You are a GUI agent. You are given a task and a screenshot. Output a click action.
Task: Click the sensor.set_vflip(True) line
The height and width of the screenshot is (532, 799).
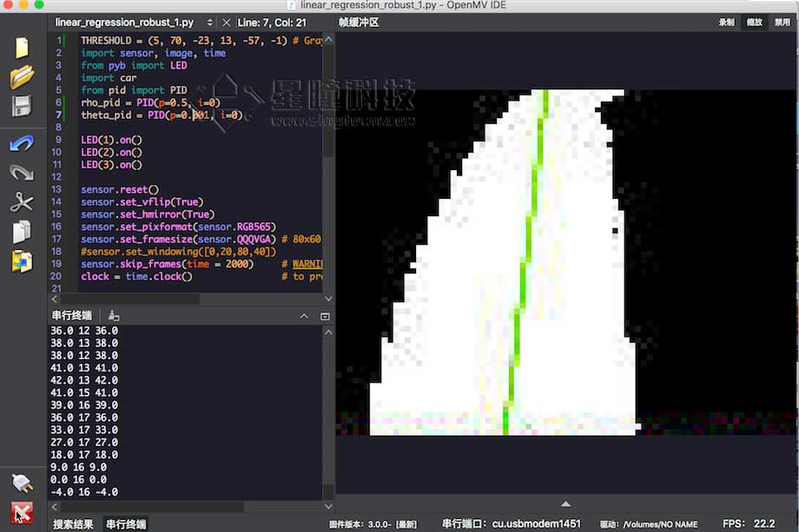(x=142, y=201)
